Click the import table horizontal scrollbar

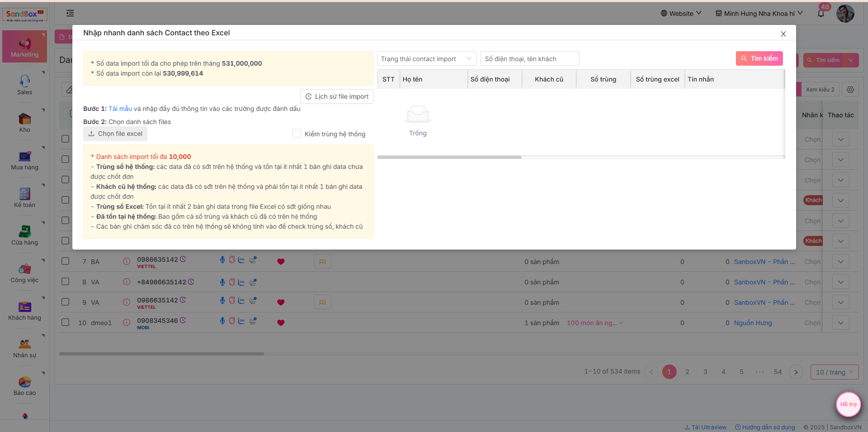[x=449, y=157]
